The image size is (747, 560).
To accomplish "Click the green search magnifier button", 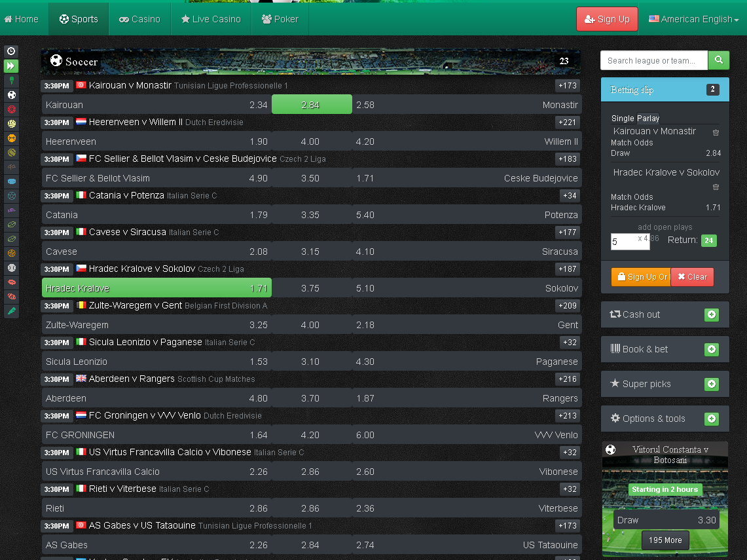I will point(718,60).
